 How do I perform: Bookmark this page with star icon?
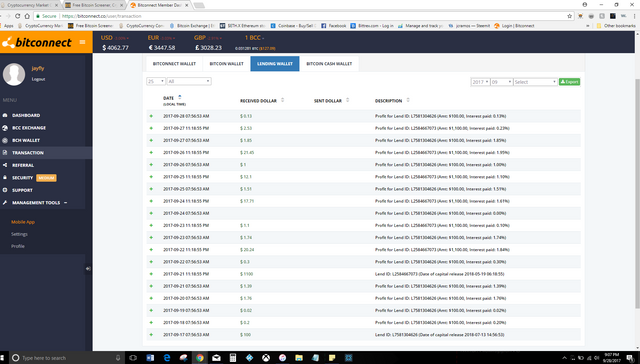pos(569,16)
